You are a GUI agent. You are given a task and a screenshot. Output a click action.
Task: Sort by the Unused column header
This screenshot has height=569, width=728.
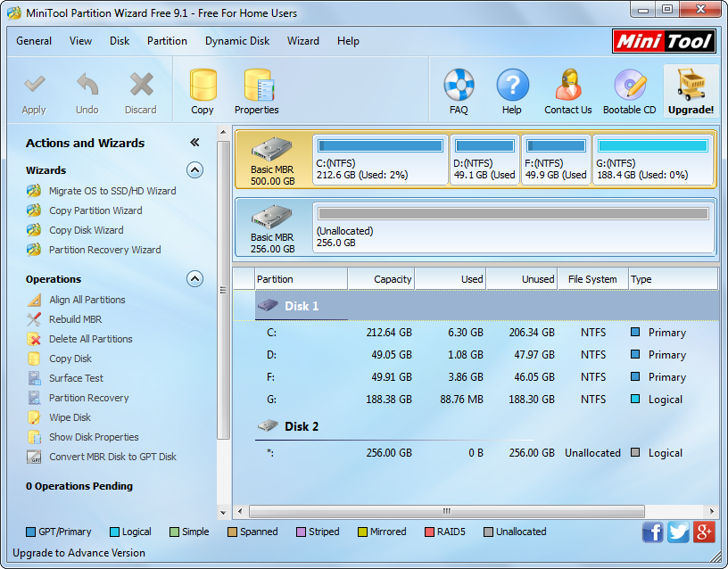(x=522, y=279)
